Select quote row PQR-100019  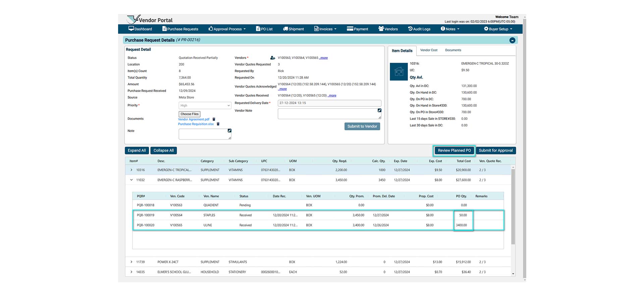click(x=318, y=215)
